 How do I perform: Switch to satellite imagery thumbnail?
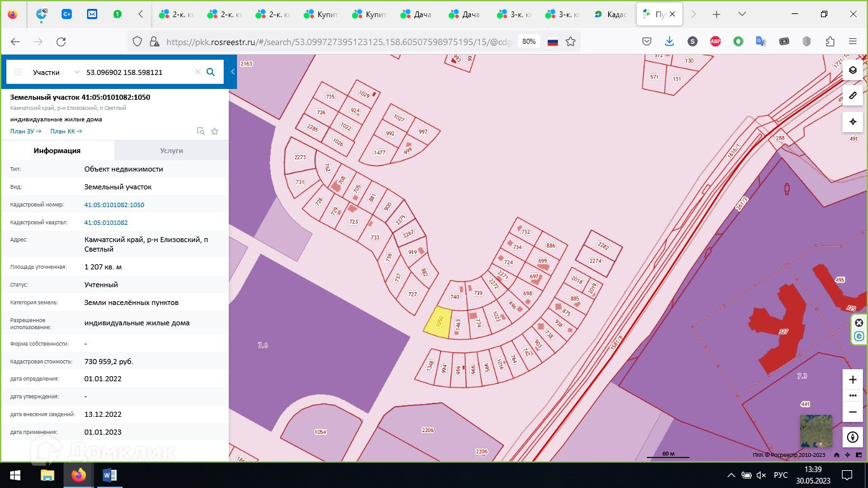[815, 431]
